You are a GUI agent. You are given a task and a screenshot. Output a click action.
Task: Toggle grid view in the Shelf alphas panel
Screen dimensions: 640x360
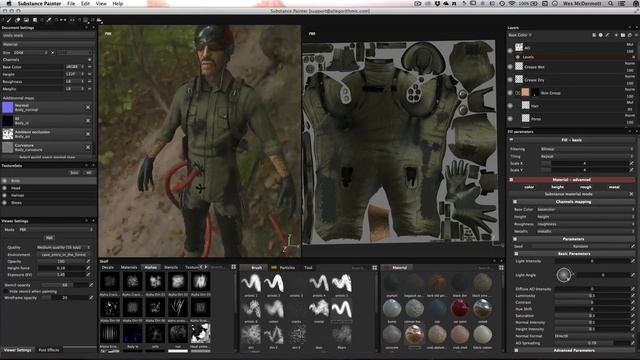pyautogui.click(x=233, y=267)
